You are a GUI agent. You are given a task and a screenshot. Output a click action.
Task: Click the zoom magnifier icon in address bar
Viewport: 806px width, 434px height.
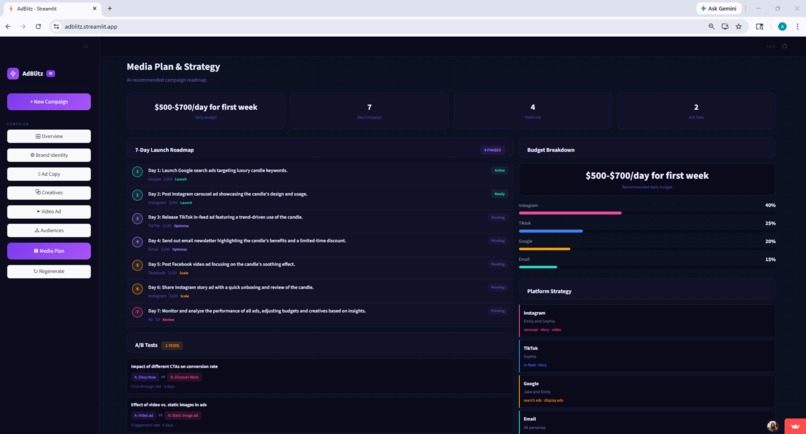(711, 26)
